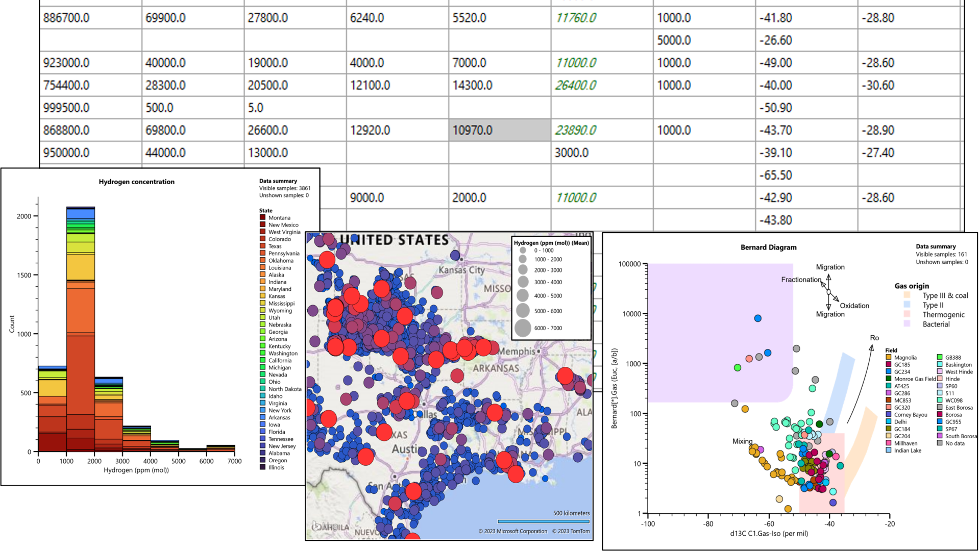The width and height of the screenshot is (980, 551).
Task: Select the Monroe Gas Field legend swatch
Action: click(889, 379)
